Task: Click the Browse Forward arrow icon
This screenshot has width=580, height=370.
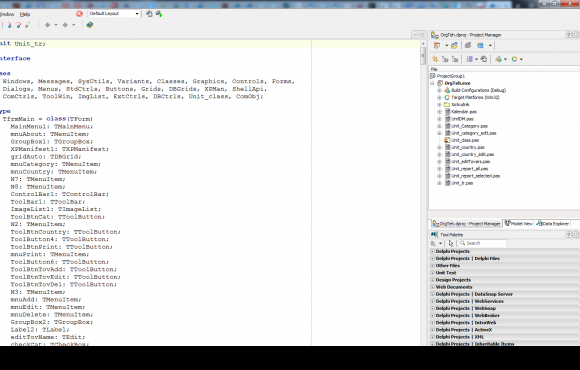Action: tap(65, 25)
